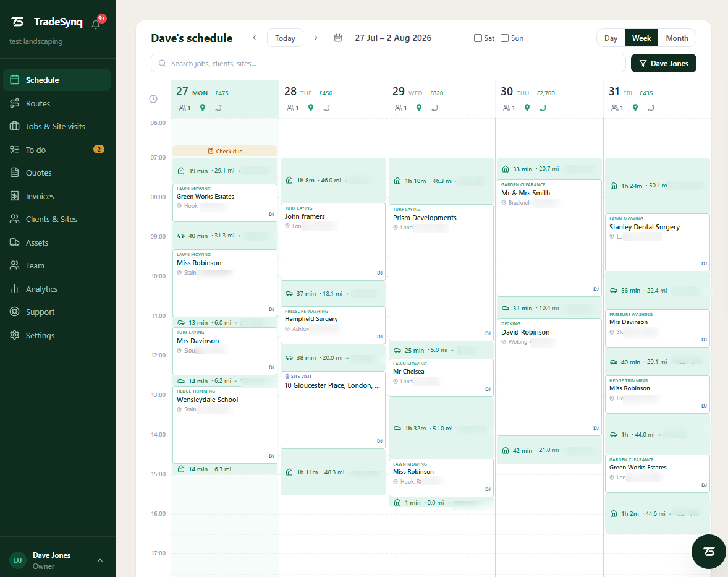Open the Green Works Estates lawn mowing job
Image resolution: width=728 pixels, height=577 pixels.
[225, 203]
